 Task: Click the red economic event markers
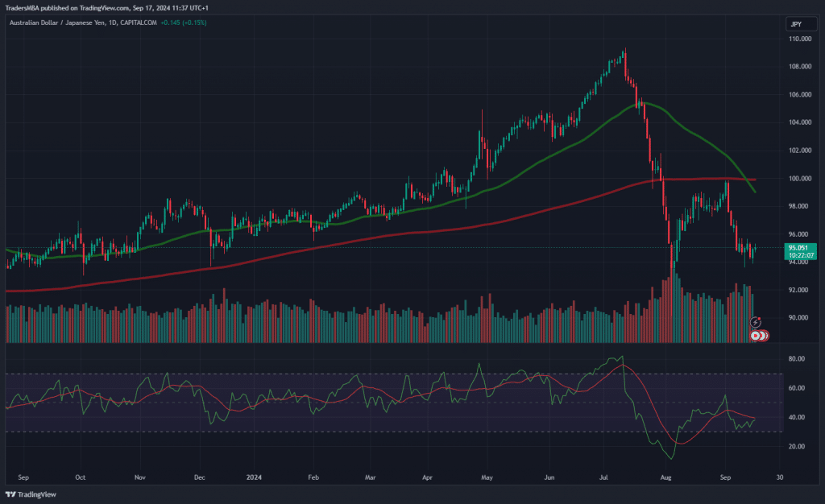point(757,334)
